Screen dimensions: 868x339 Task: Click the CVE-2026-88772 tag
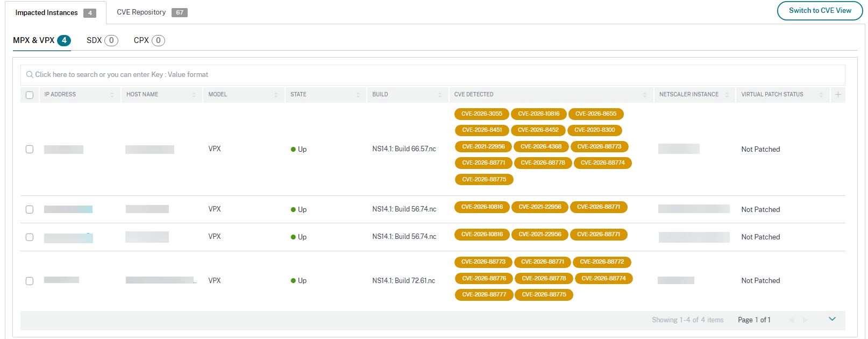tap(602, 262)
